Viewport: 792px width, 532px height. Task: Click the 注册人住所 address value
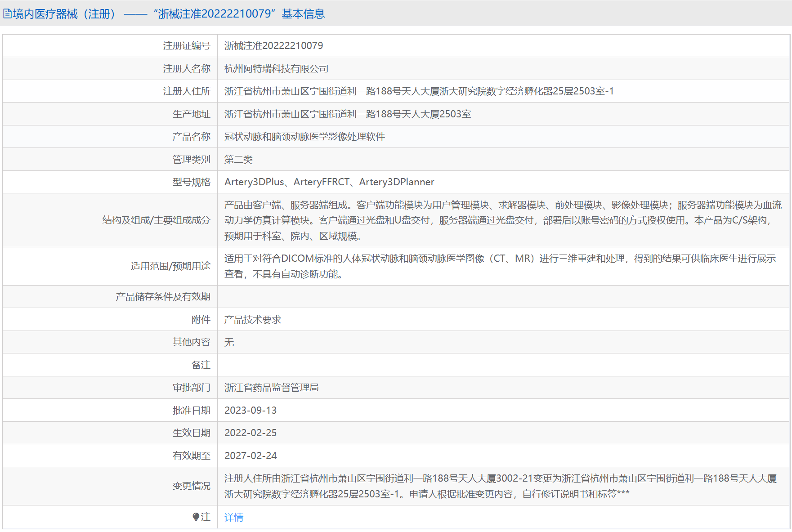(419, 91)
